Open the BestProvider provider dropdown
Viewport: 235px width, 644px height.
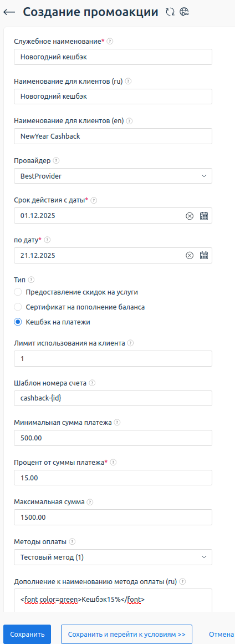[113, 176]
